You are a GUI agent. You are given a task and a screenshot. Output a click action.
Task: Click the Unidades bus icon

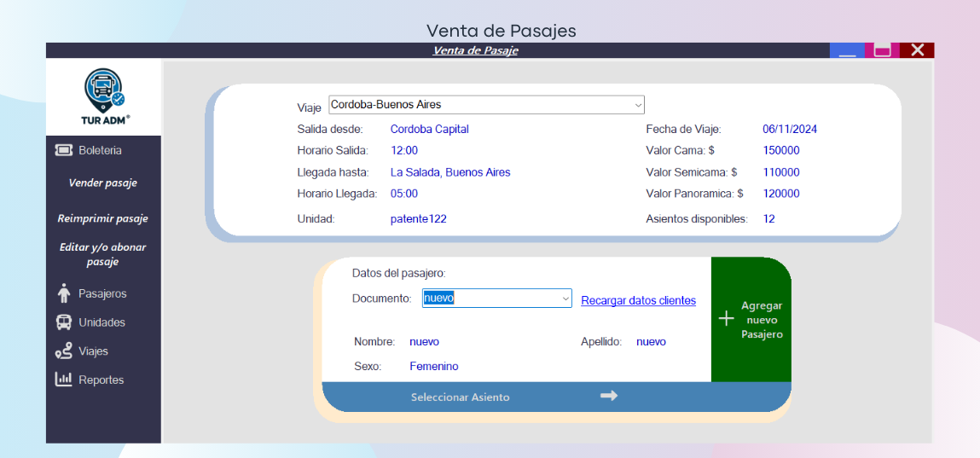pos(64,322)
